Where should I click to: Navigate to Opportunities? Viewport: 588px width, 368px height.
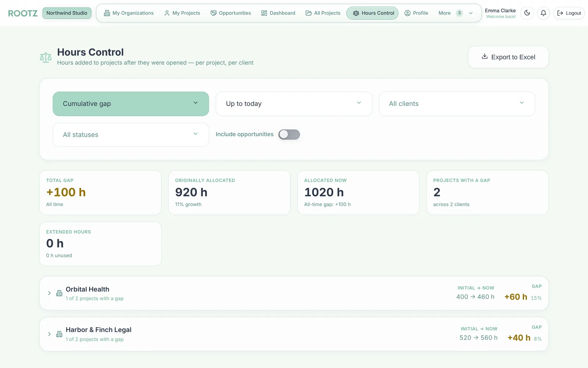pyautogui.click(x=231, y=13)
